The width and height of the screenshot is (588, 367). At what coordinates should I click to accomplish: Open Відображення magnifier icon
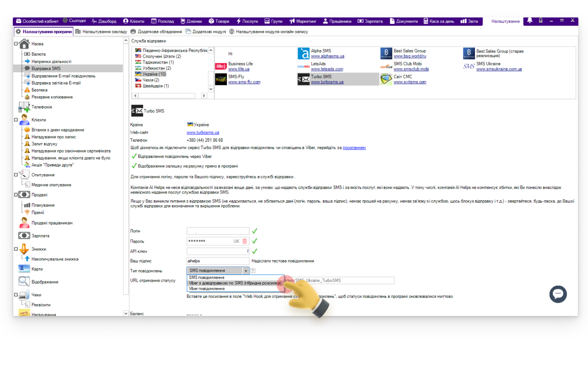tap(24, 282)
